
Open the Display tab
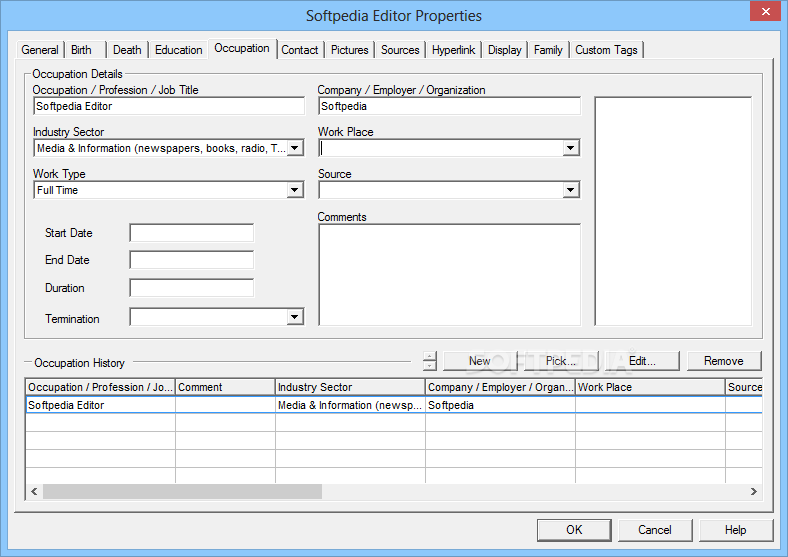pos(505,50)
